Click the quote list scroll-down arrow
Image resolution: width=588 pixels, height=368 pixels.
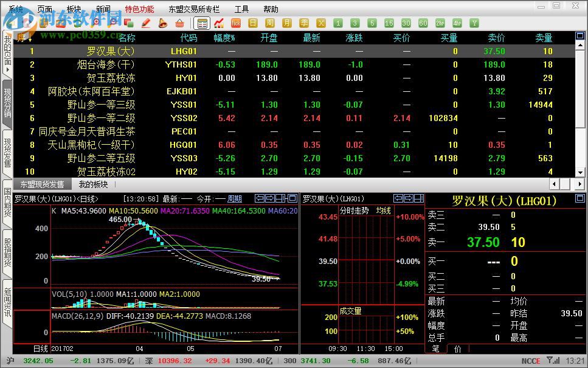(580, 173)
